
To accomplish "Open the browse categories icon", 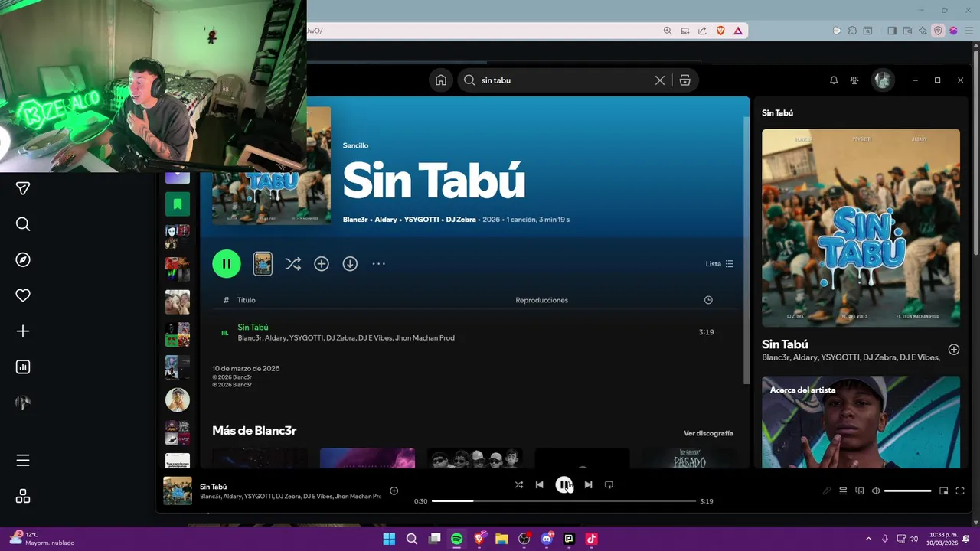I will point(685,80).
